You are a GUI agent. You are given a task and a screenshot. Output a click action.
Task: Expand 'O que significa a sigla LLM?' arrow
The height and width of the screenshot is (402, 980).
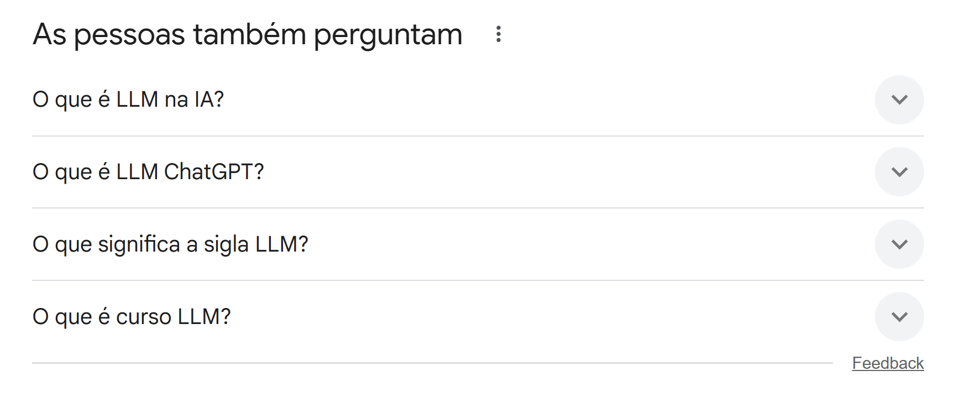(899, 244)
